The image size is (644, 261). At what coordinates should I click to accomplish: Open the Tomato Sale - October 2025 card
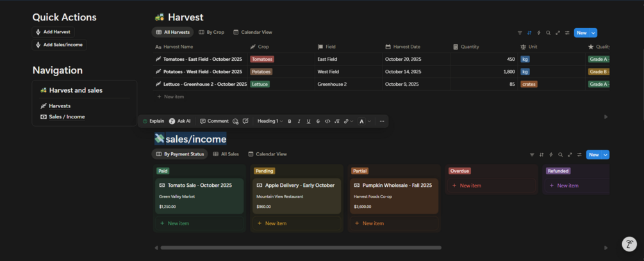tap(199, 196)
